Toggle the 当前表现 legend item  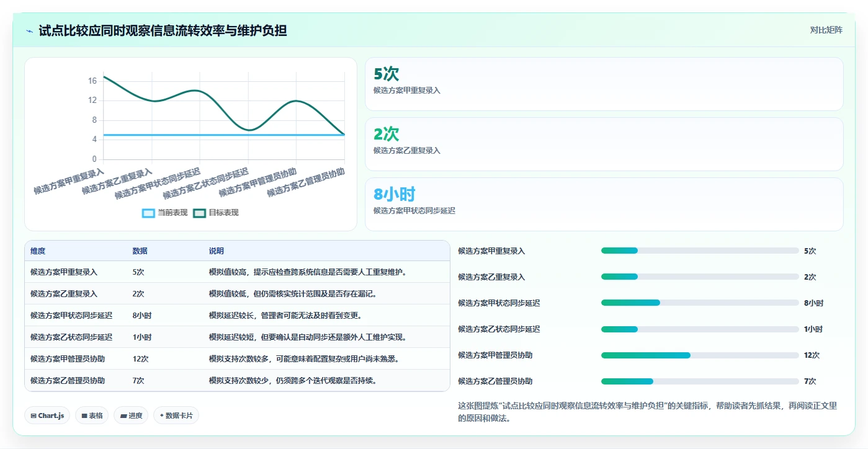pyautogui.click(x=165, y=213)
